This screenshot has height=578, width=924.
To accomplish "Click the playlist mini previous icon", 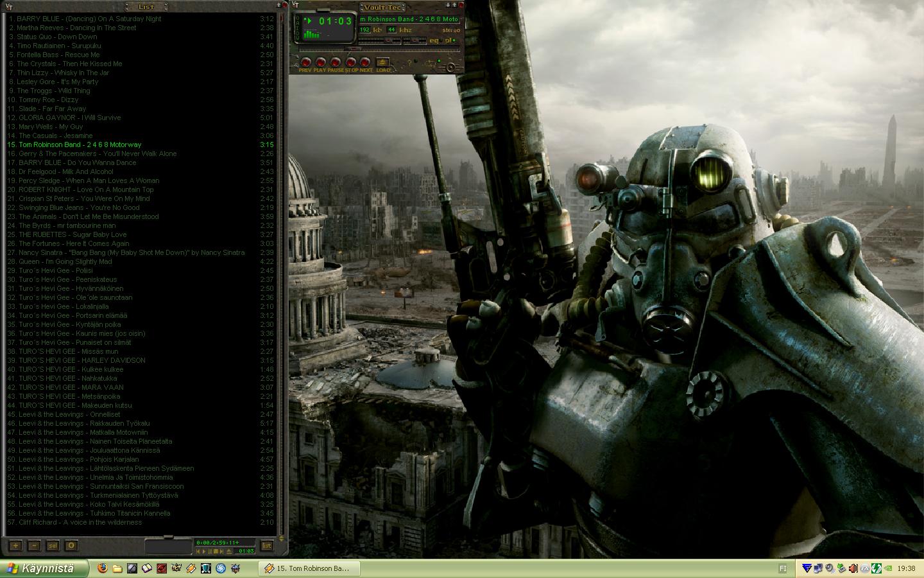I will click(x=198, y=552).
